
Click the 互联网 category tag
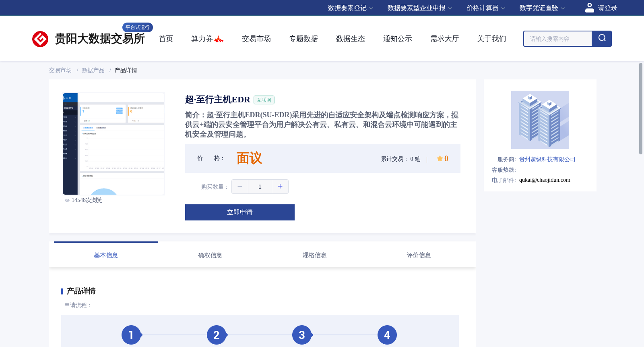[264, 100]
